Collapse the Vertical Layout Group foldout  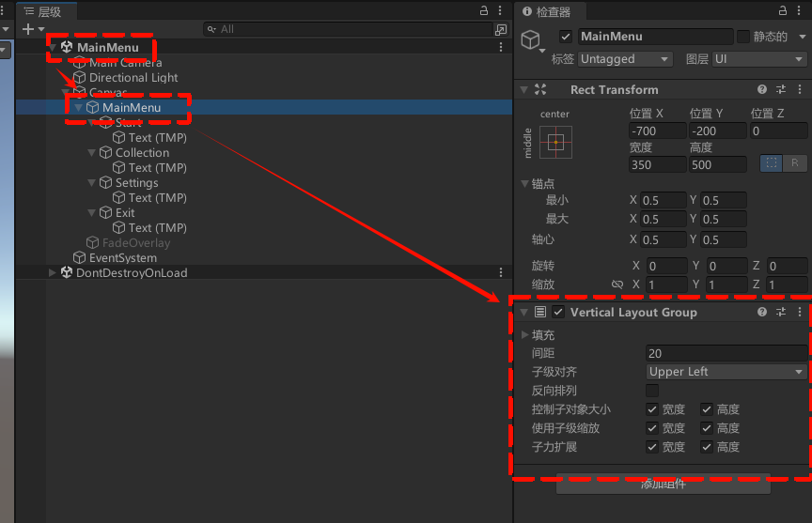click(x=524, y=312)
